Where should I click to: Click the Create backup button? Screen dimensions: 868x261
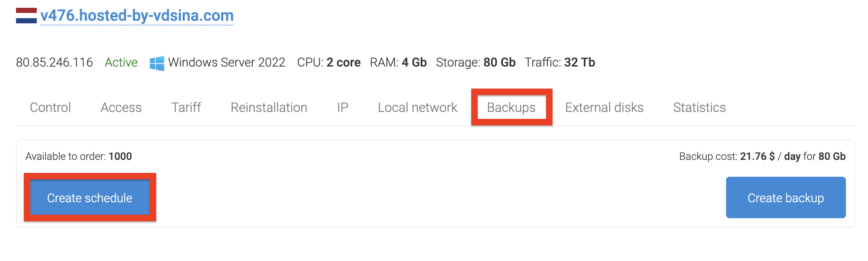coord(786,197)
